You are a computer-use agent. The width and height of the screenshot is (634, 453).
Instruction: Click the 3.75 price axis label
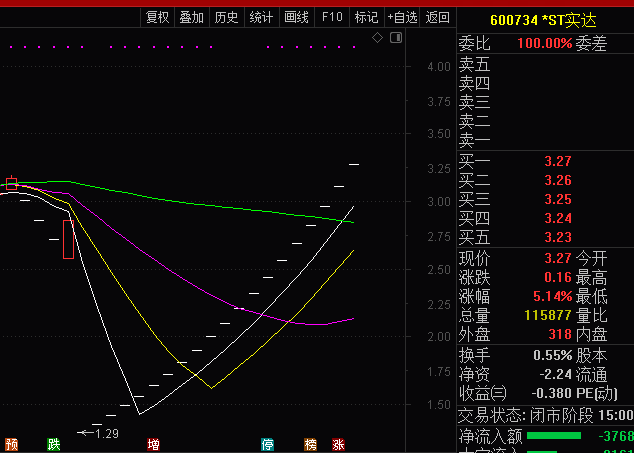pos(439,102)
